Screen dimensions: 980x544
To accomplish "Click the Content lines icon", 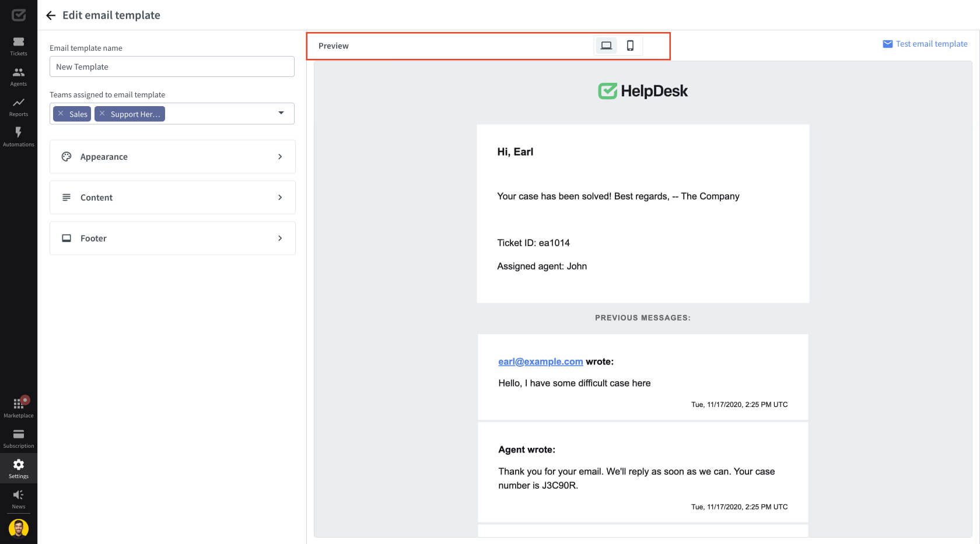I will pos(66,197).
